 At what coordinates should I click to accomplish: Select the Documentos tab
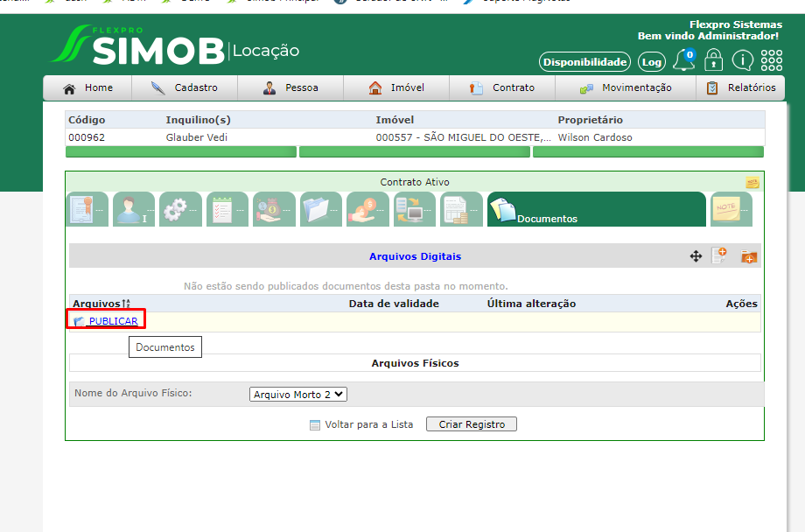[597, 209]
